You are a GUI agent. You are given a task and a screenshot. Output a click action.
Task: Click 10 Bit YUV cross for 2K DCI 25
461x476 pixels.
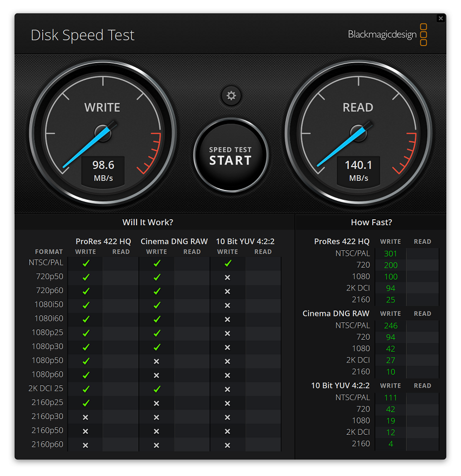[227, 389]
